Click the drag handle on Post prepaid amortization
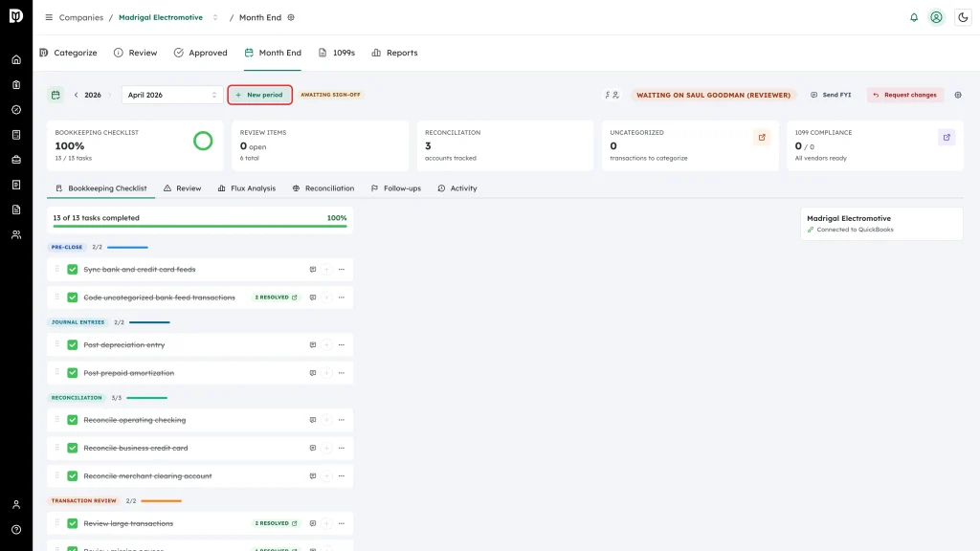Image resolution: width=980 pixels, height=551 pixels. click(56, 372)
